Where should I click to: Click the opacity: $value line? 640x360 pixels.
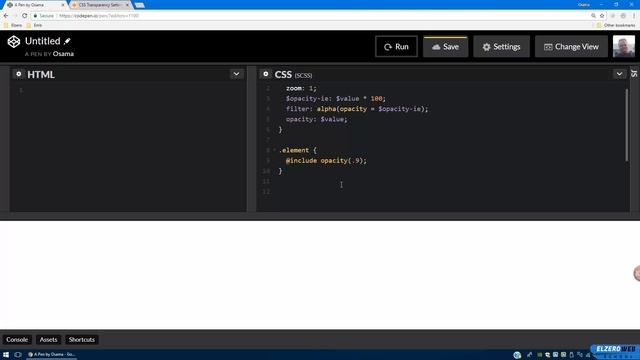pyautogui.click(x=316, y=119)
